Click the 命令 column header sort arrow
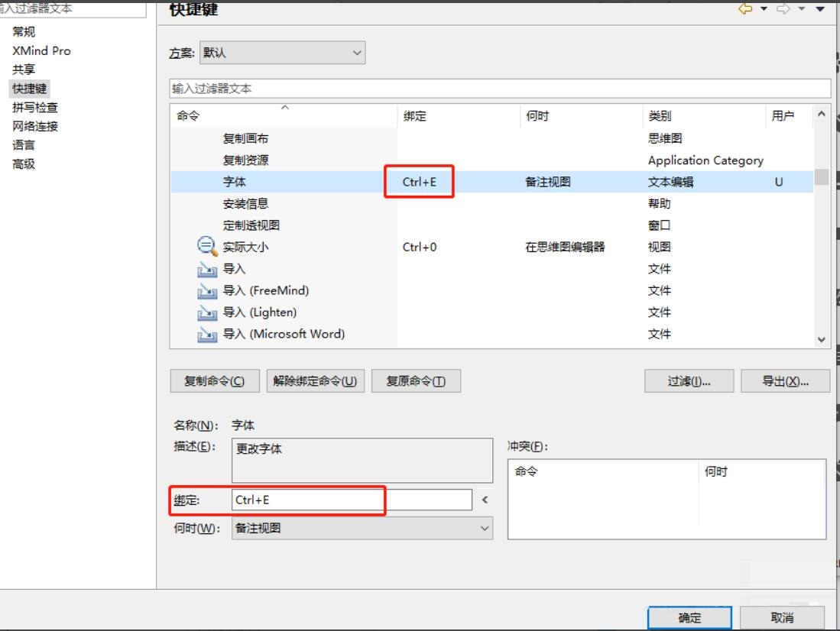The width and height of the screenshot is (840, 631). 285,108
